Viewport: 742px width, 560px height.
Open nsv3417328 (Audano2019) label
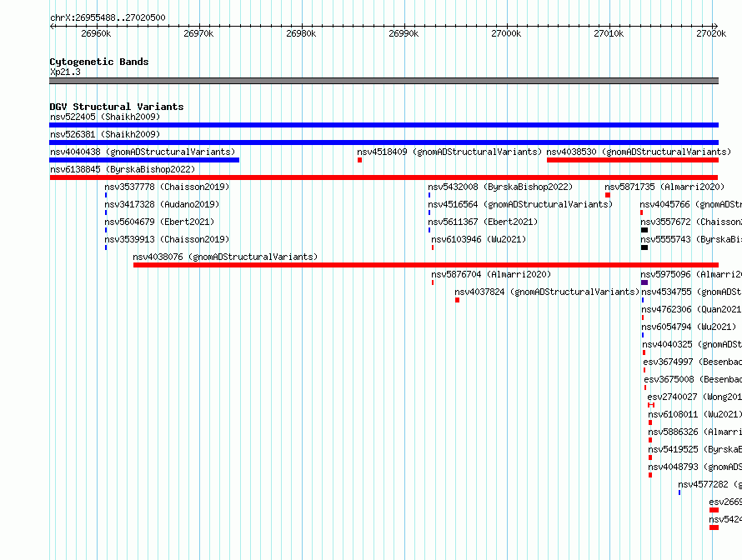pos(162,204)
